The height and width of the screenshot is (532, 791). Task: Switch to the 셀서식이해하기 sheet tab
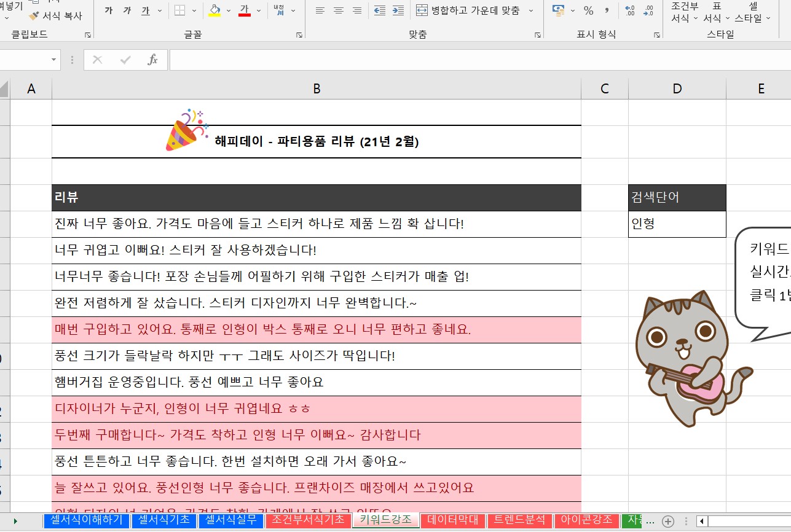(x=87, y=520)
